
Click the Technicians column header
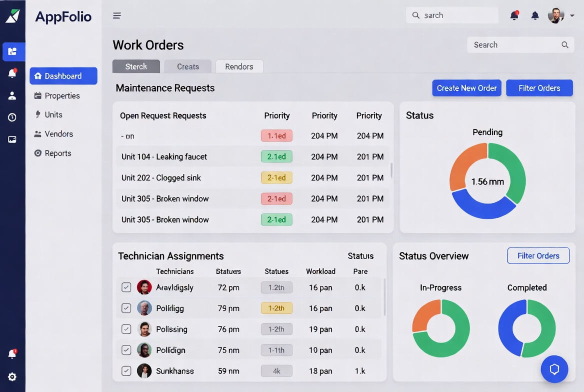174,271
